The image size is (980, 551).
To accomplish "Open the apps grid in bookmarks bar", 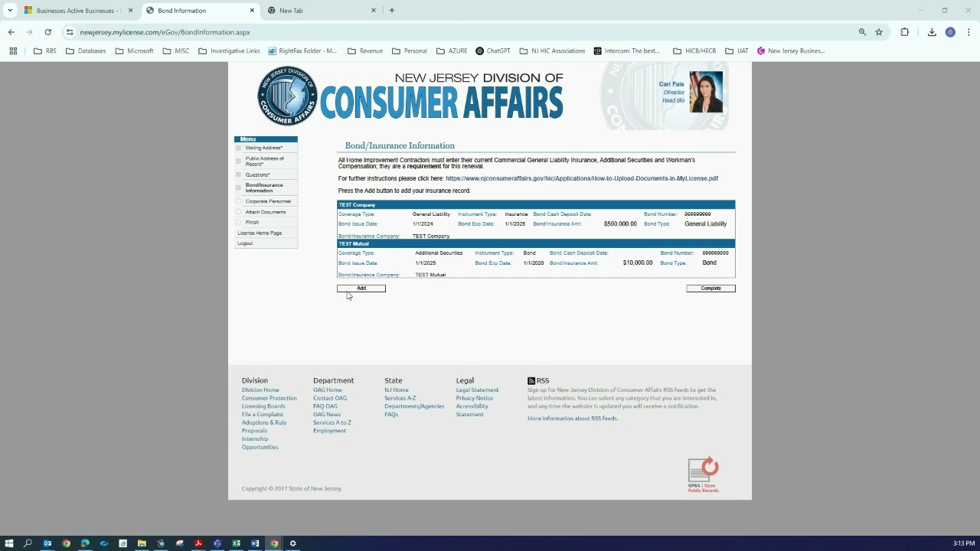I will (x=13, y=51).
